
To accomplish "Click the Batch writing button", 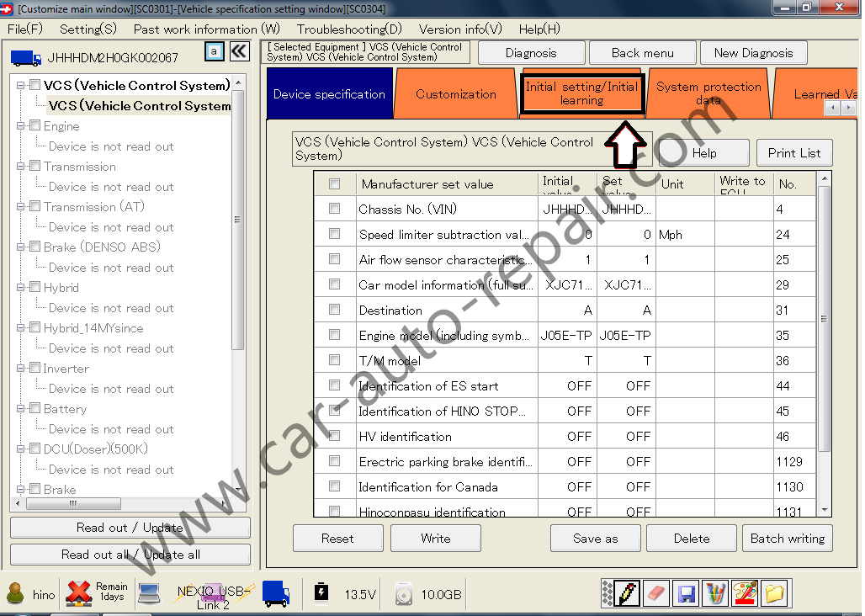I will 788,539.
